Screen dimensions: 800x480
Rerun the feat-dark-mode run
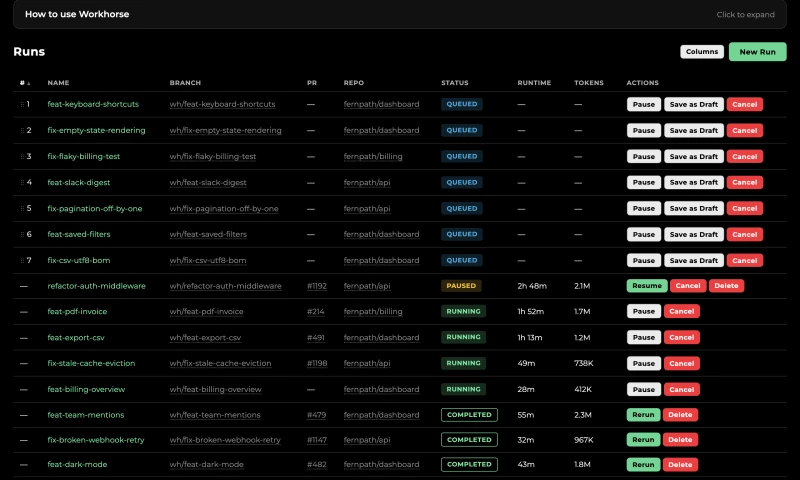pyautogui.click(x=643, y=465)
